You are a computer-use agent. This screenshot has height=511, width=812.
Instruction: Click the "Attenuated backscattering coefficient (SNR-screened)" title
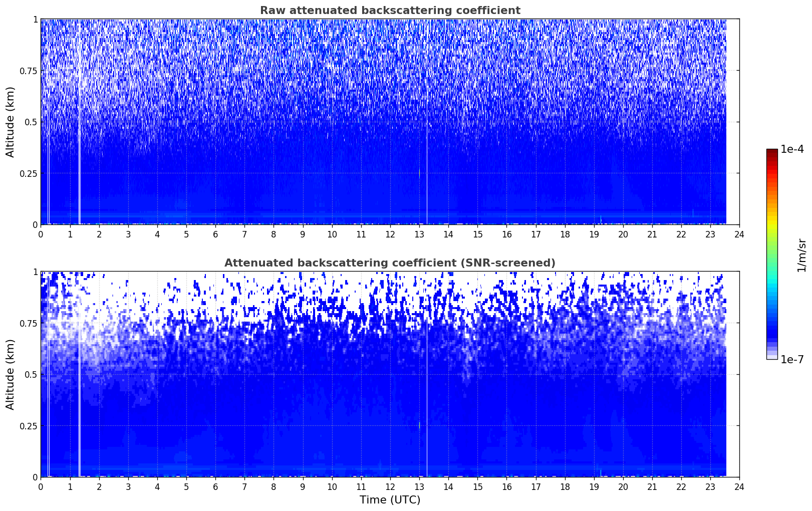390,263
